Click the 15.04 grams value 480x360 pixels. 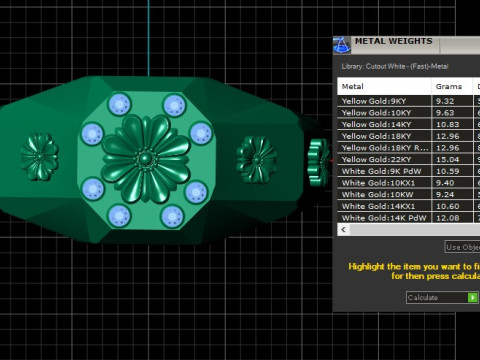(448, 160)
